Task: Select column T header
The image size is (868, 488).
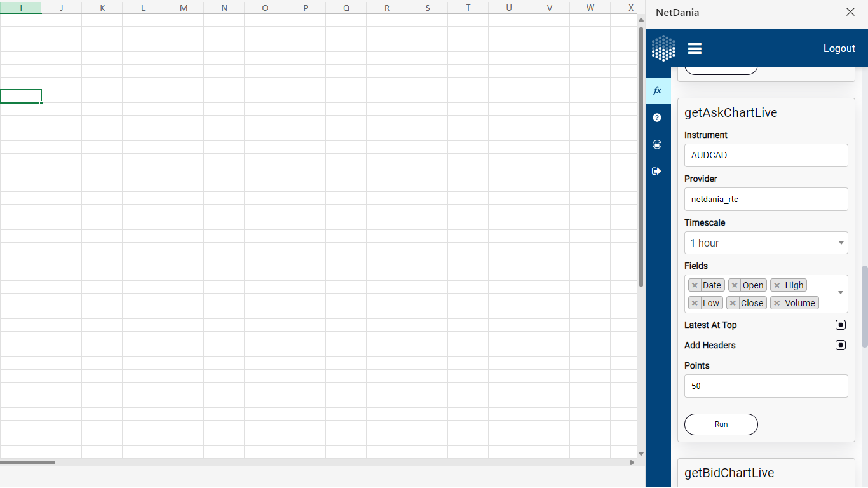Action: [468, 8]
